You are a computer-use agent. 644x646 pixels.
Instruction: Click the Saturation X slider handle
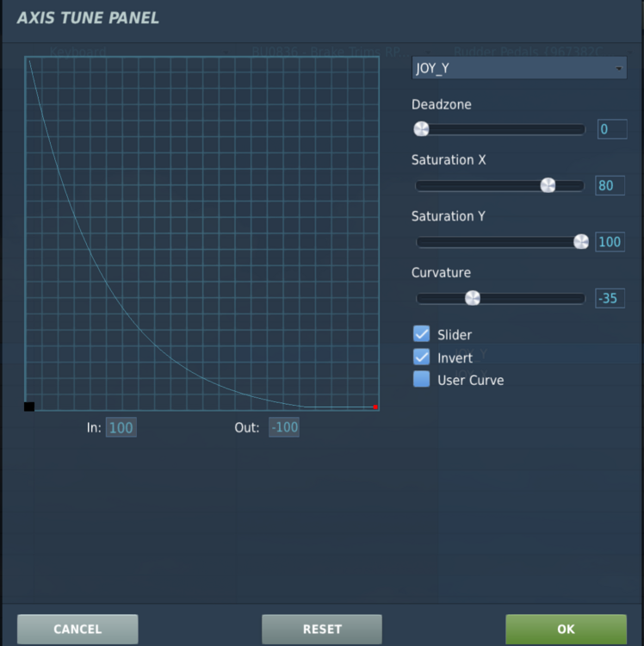[548, 185]
